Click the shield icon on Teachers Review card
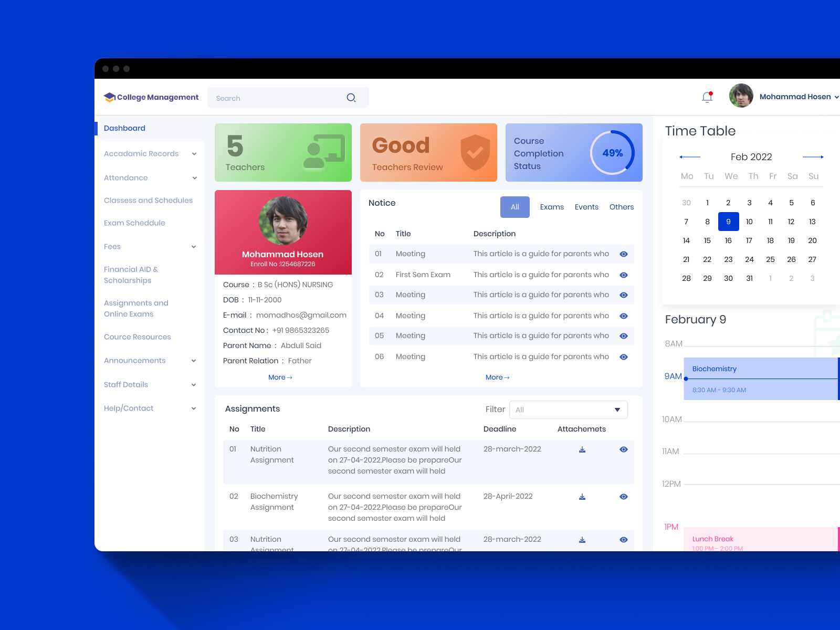 (x=475, y=152)
